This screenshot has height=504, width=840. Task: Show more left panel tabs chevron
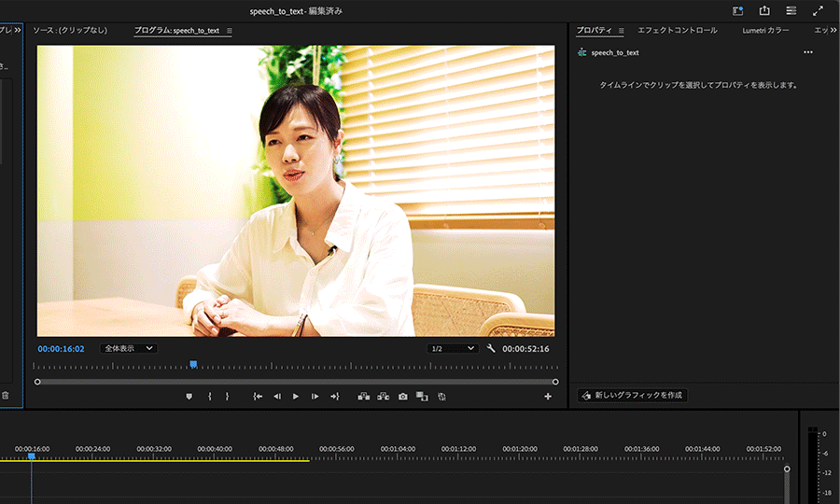[x=18, y=30]
